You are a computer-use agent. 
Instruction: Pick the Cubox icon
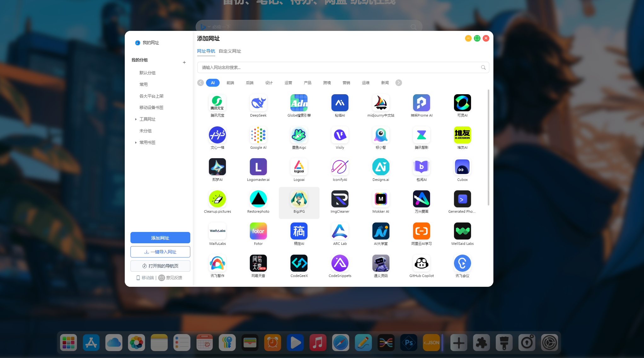pyautogui.click(x=462, y=167)
